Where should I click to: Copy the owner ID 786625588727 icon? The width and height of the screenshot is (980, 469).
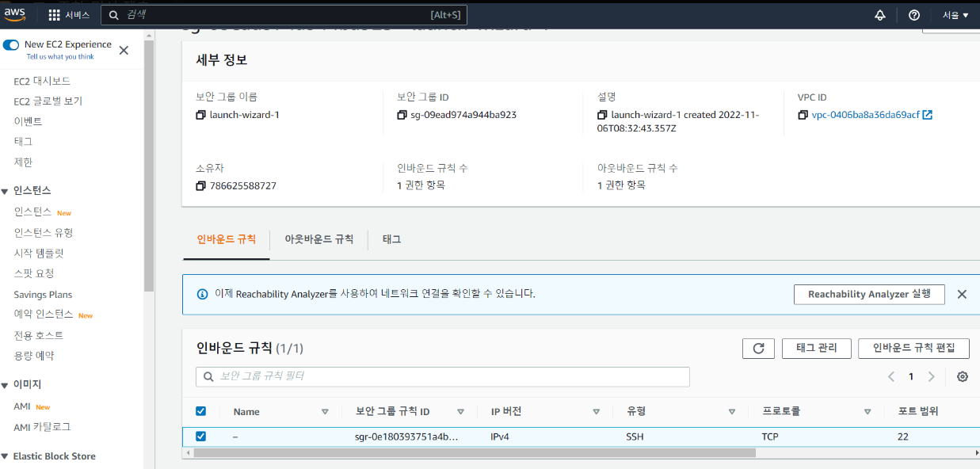pyautogui.click(x=200, y=185)
